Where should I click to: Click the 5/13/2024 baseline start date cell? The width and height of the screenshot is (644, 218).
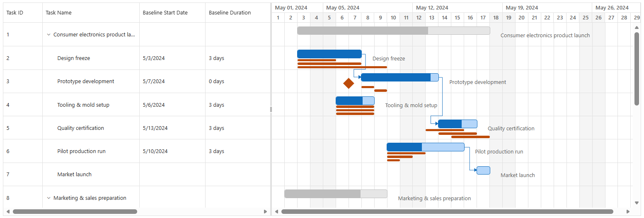pos(172,128)
